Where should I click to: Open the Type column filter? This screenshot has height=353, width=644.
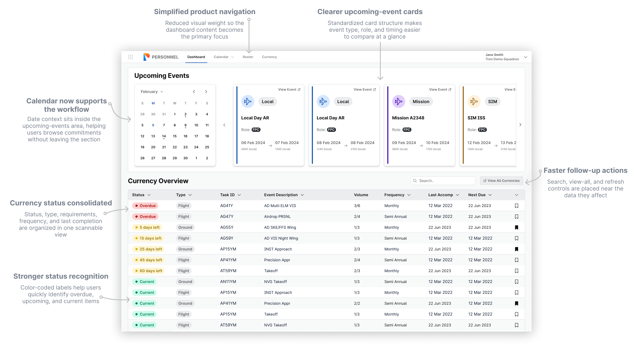[x=190, y=195]
